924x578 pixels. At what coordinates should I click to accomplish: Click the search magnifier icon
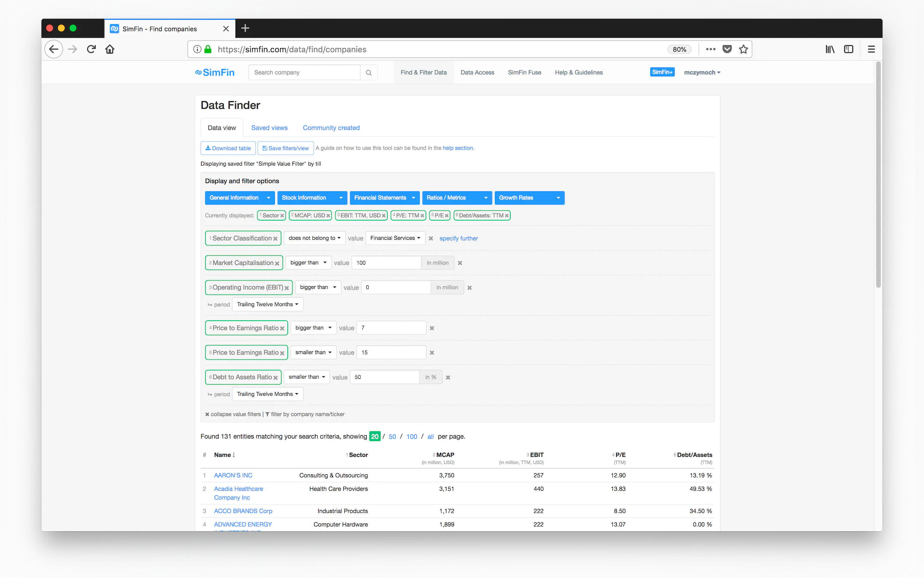coord(369,73)
